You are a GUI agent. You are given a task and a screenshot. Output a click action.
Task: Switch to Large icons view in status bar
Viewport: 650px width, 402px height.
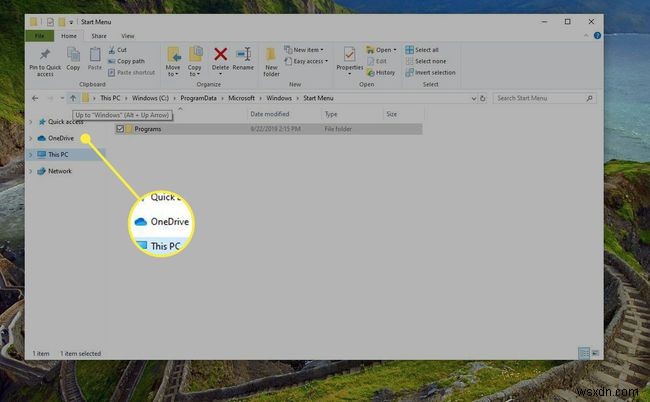point(595,353)
